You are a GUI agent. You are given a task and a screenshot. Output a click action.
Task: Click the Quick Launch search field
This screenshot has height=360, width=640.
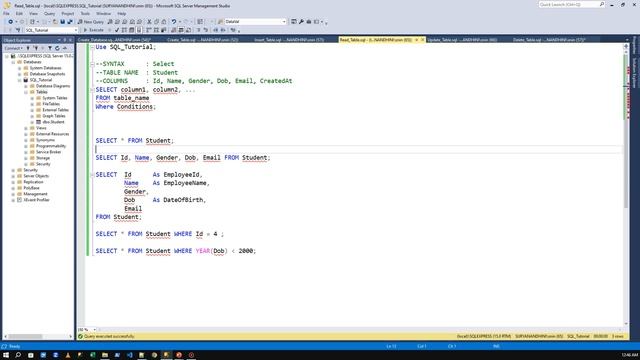(571, 4)
